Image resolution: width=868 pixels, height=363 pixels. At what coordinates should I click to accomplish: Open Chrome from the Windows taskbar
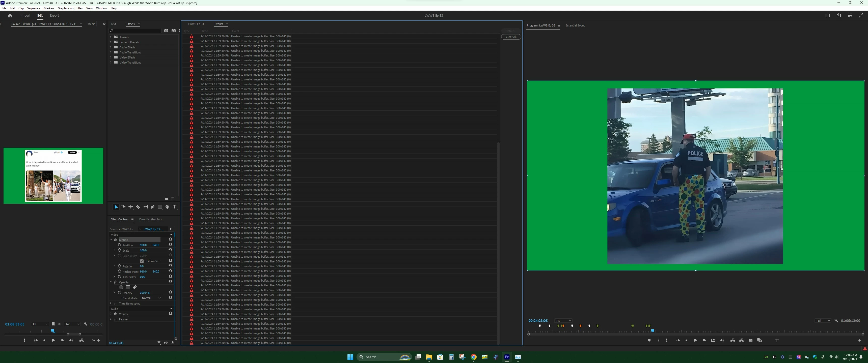pyautogui.click(x=473, y=357)
